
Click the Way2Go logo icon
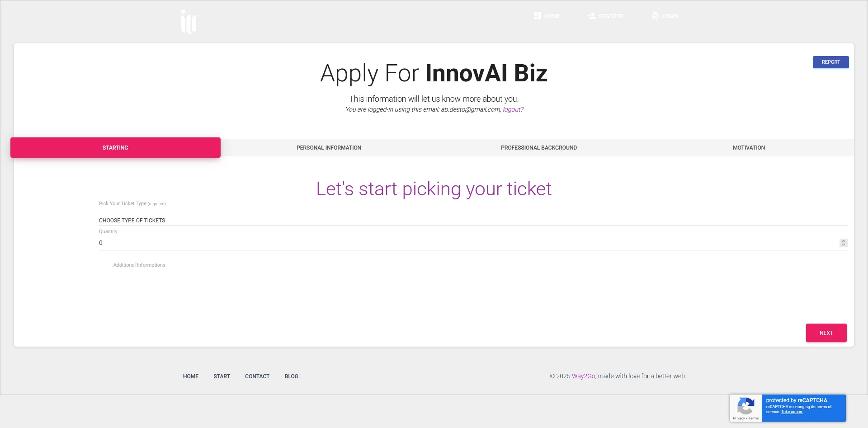point(188,21)
